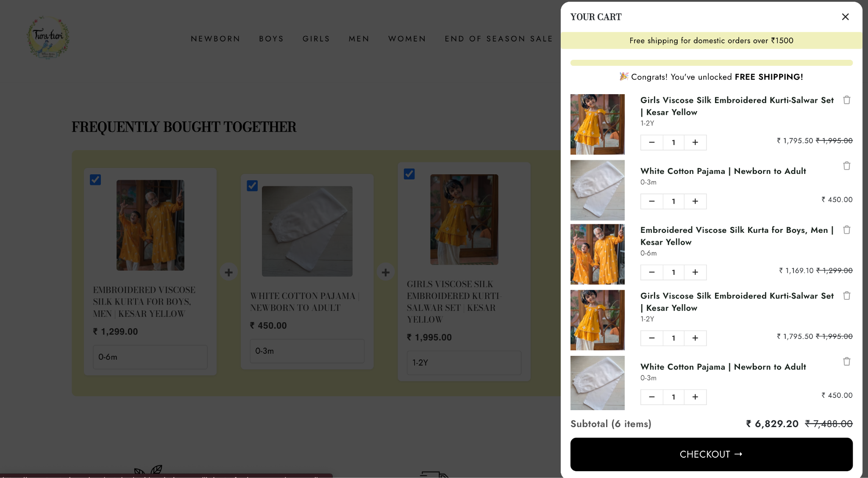Delete the Embroidered Viscose Silk Kurta item
Image resolution: width=868 pixels, height=478 pixels.
coord(846,230)
